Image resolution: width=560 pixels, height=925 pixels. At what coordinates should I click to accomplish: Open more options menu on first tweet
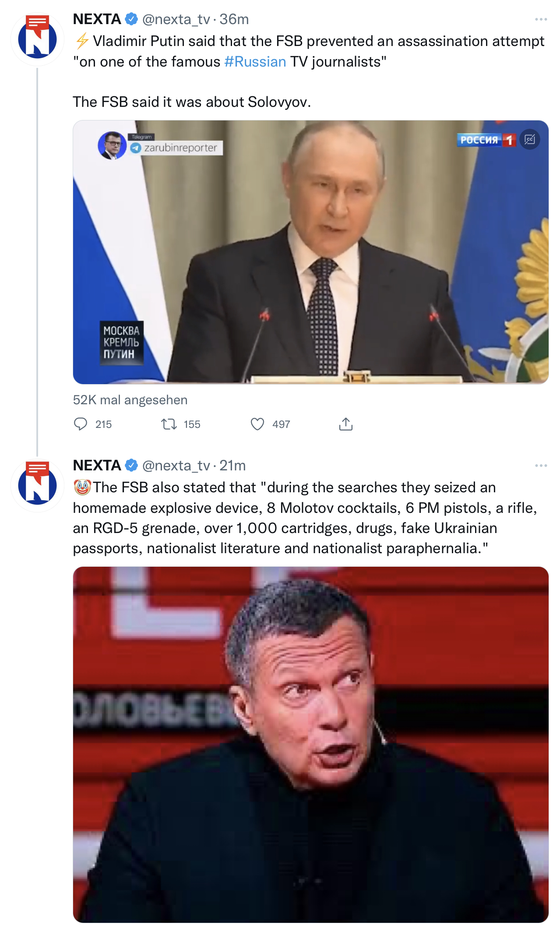click(x=541, y=19)
